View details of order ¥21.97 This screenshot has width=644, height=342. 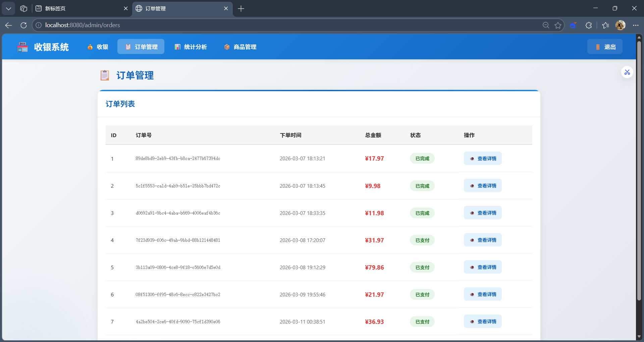(x=483, y=294)
